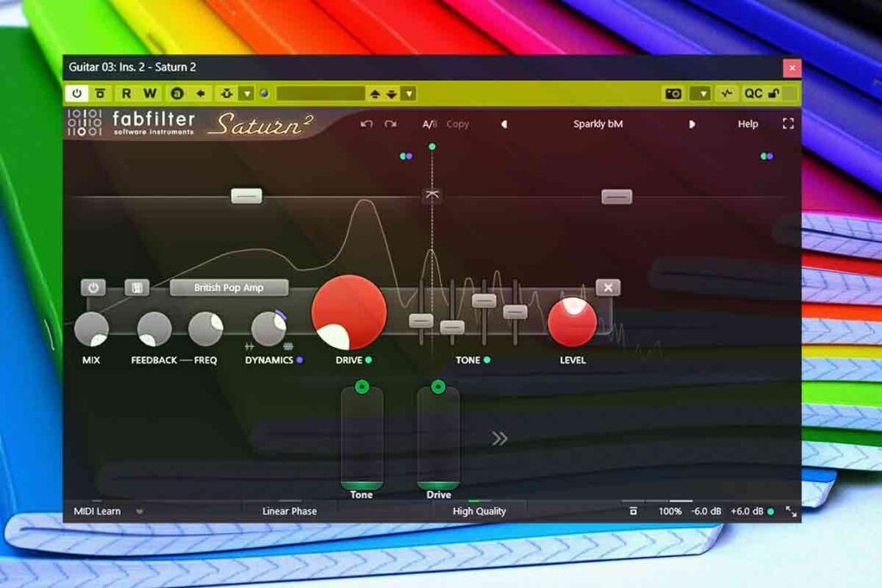This screenshot has width=882, height=588.
Task: Click the resize arrows icon in the bottom bar
Action: [791, 511]
